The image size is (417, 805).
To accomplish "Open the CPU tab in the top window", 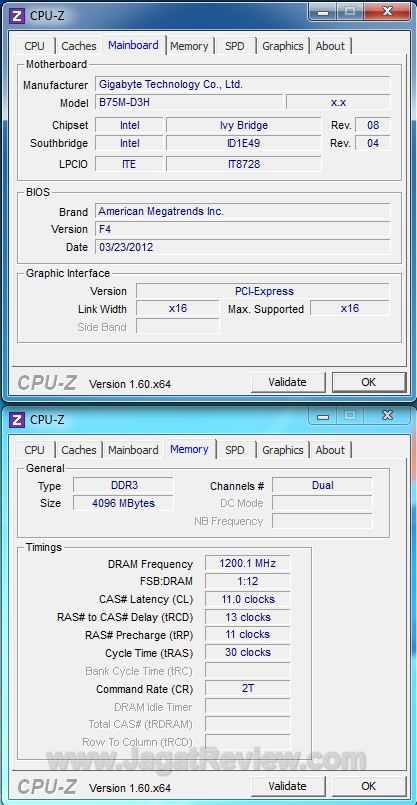I will (x=34, y=46).
